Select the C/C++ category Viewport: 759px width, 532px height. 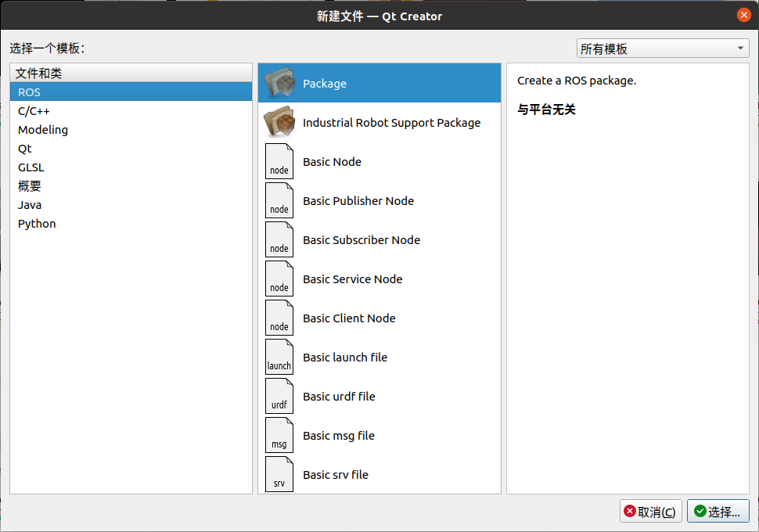point(131,111)
